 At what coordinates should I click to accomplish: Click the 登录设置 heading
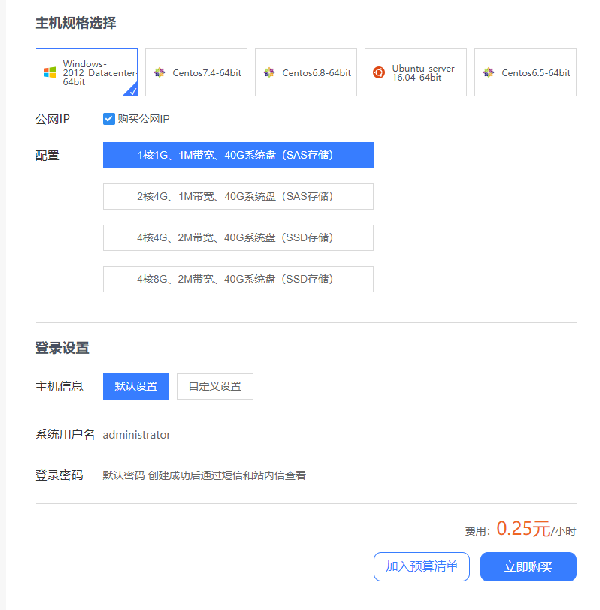[62, 348]
